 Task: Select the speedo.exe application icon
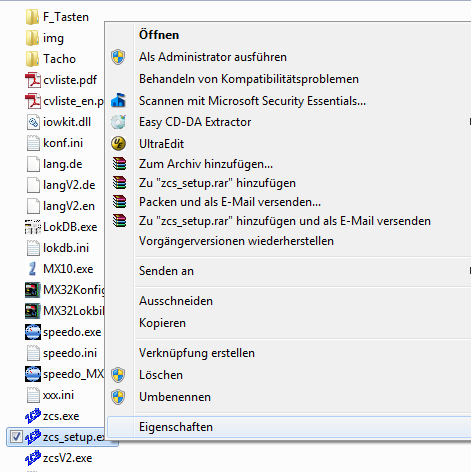pos(33,332)
